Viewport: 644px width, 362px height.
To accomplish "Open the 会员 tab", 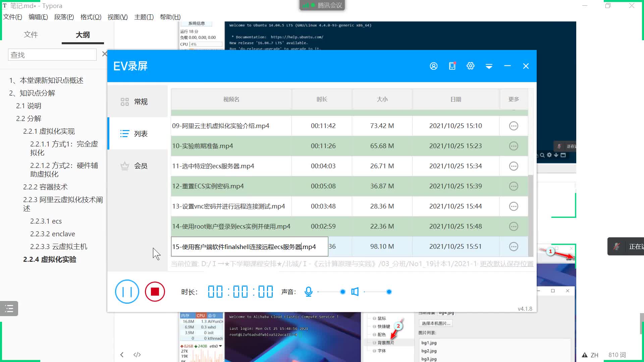I will (x=138, y=166).
